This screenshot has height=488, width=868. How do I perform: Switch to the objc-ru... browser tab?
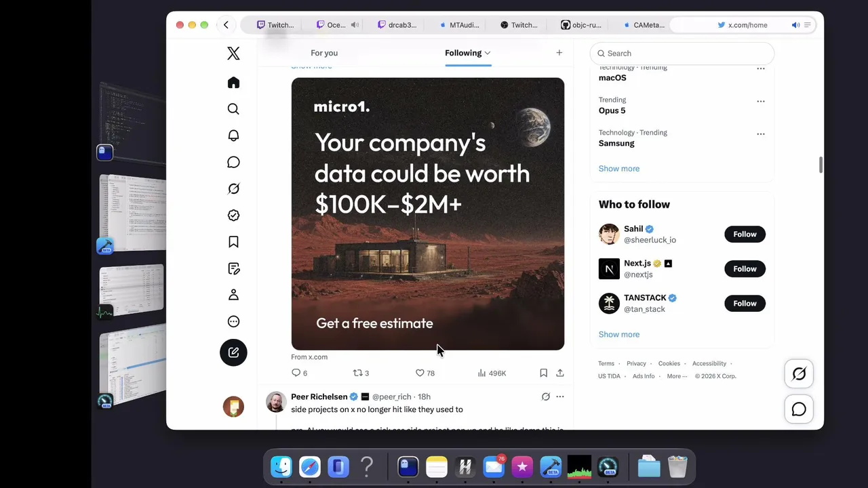(581, 25)
